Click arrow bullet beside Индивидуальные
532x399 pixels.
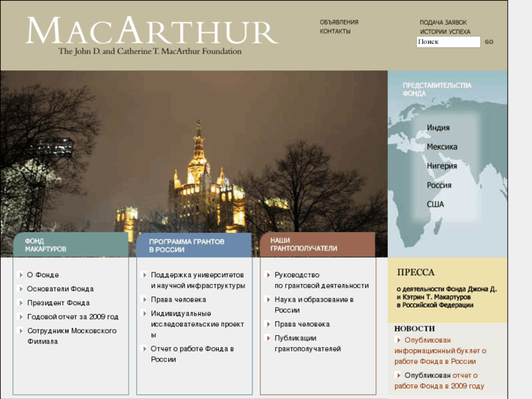click(x=145, y=313)
